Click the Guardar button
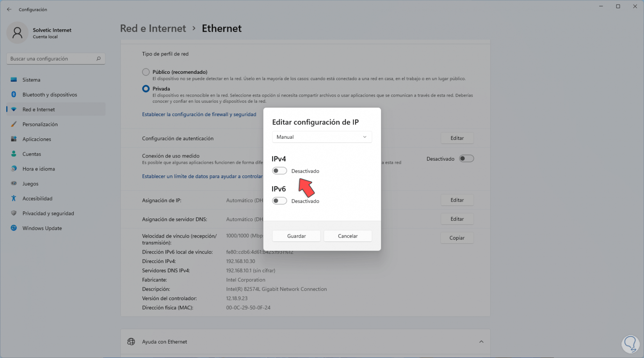 point(296,236)
